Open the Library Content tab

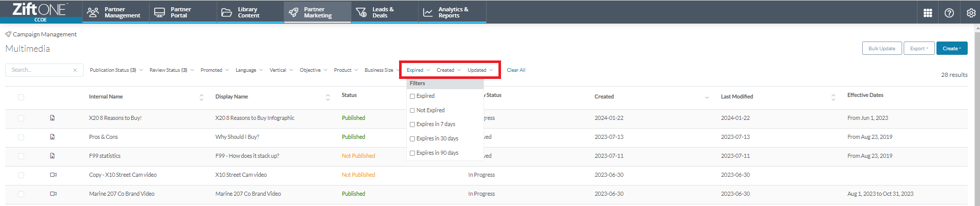(x=251, y=12)
